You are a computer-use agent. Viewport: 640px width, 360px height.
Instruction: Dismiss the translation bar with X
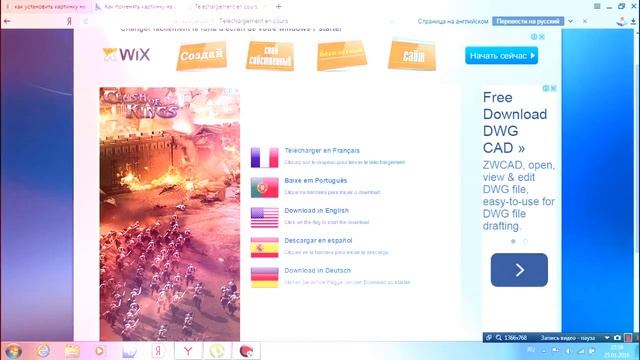click(x=585, y=21)
